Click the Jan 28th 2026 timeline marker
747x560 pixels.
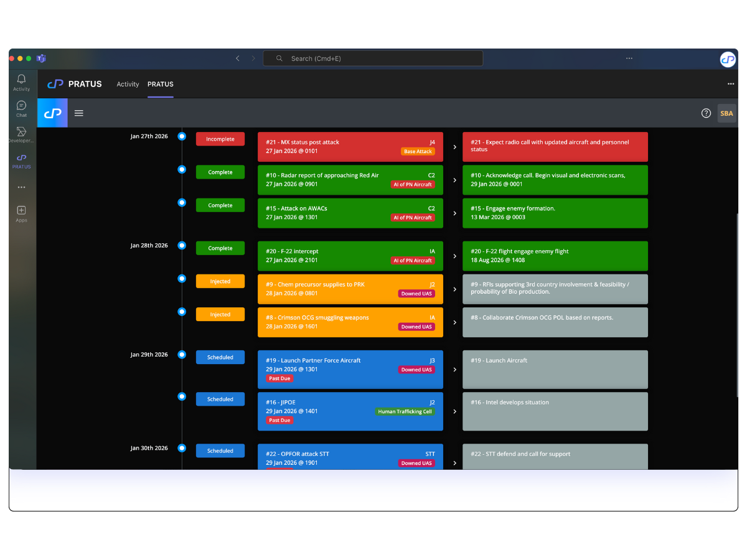(x=182, y=246)
